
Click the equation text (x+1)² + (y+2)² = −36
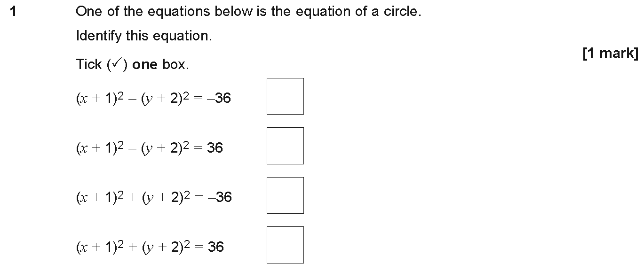(154, 197)
